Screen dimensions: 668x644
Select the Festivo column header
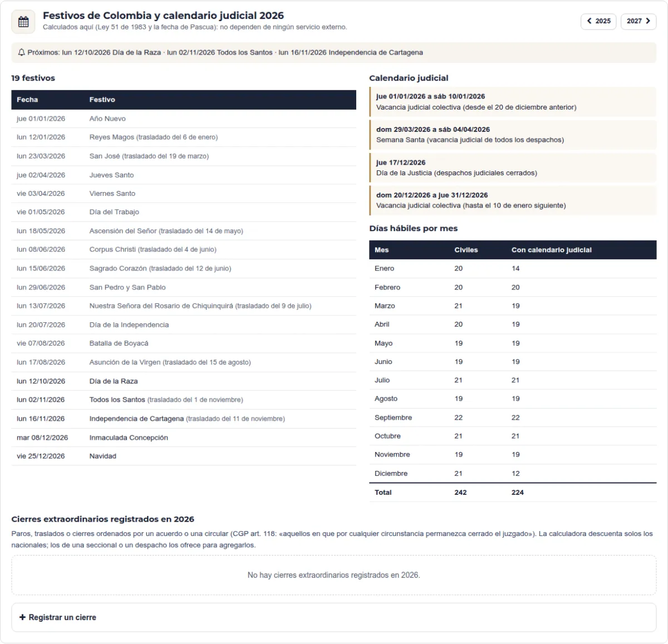(x=102, y=100)
